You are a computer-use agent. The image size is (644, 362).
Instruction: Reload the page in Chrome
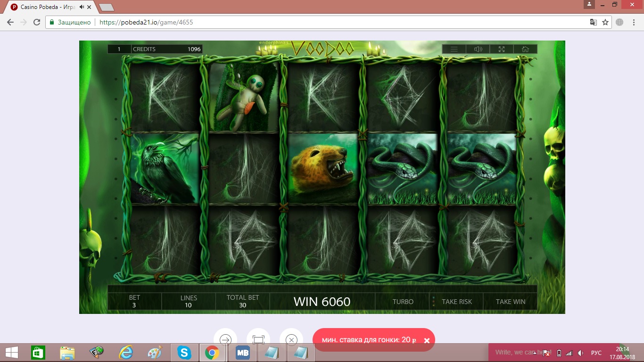(37, 22)
